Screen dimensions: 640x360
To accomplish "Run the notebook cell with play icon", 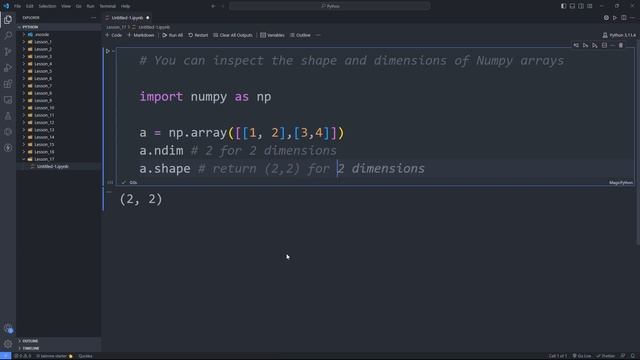I will click(x=108, y=51).
